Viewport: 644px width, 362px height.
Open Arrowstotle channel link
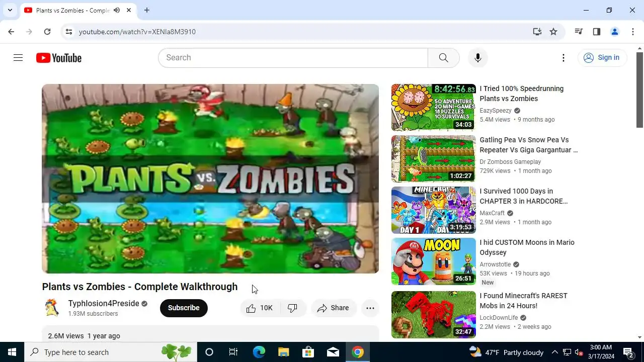click(495, 264)
